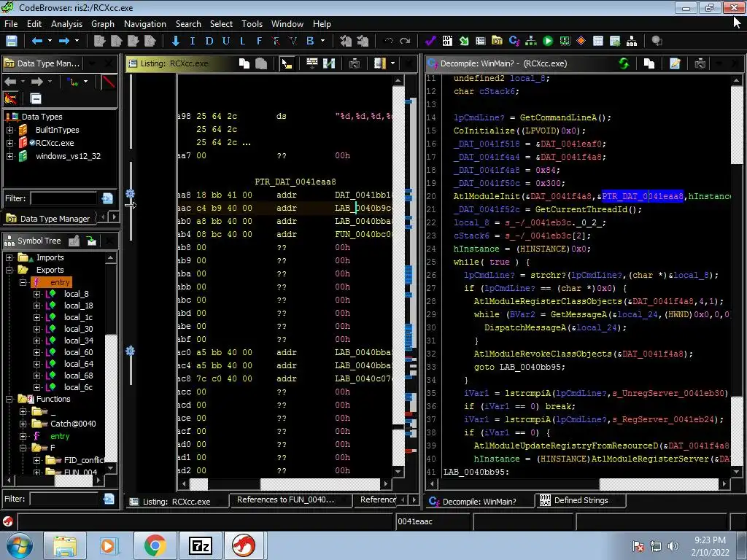The height and width of the screenshot is (560, 747).
Task: Jump to next Instruction with I icon
Action: pos(193,41)
